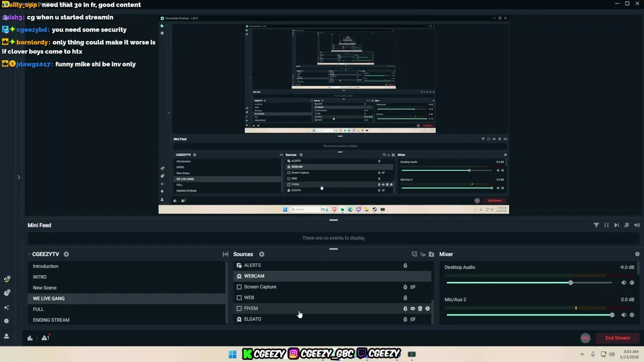Mute the Desktop Audio channel
The width and height of the screenshot is (644, 362).
(x=624, y=283)
